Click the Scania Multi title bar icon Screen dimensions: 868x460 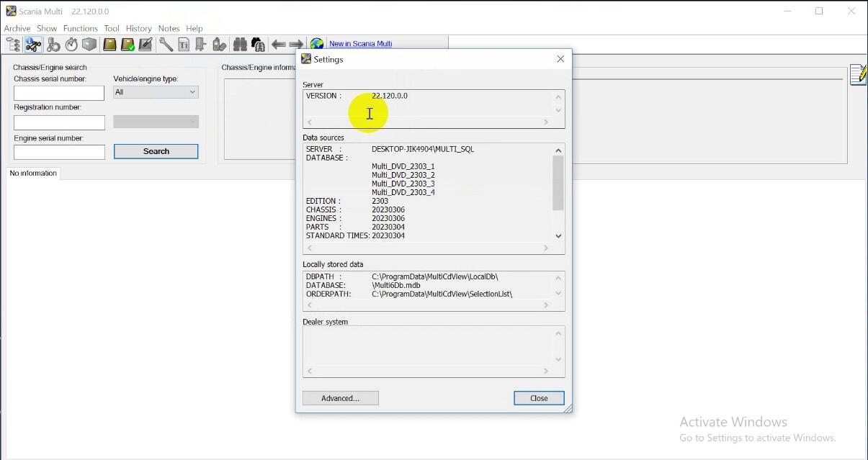[11, 12]
